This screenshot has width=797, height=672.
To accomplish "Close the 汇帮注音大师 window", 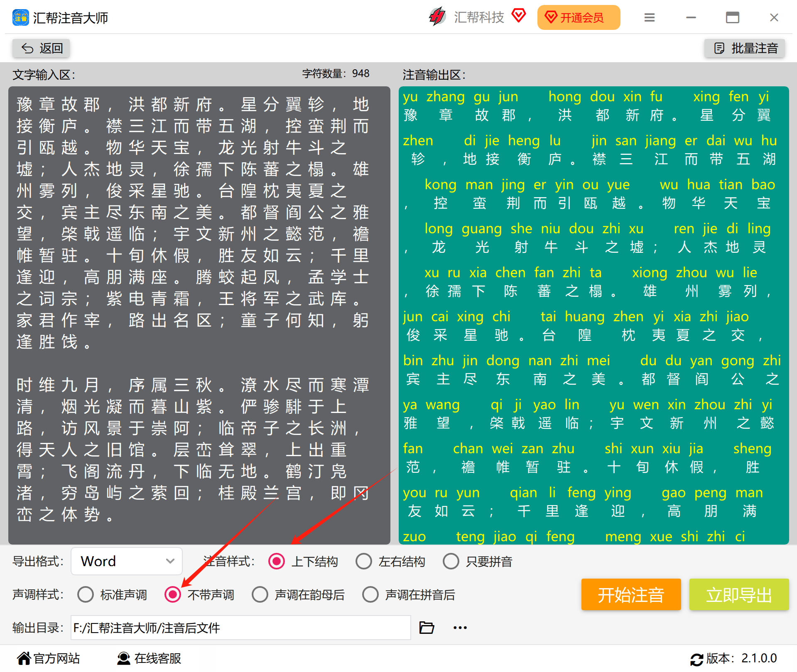I will click(x=774, y=17).
